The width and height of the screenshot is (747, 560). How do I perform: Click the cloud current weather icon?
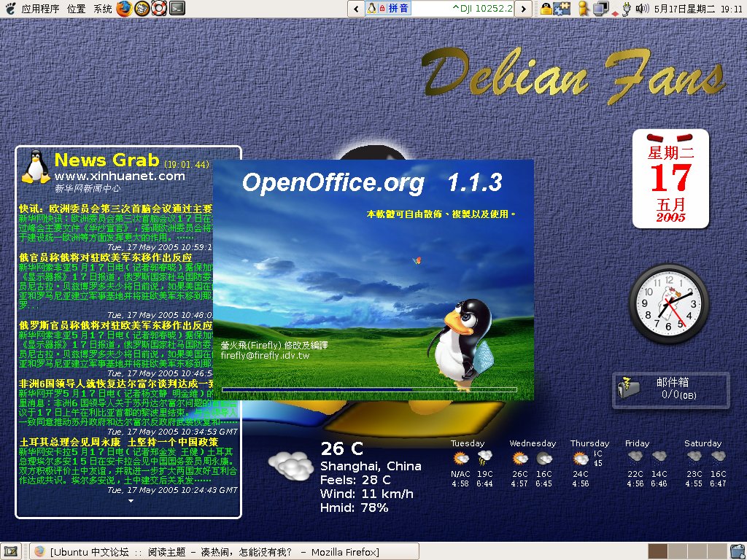[x=290, y=465]
